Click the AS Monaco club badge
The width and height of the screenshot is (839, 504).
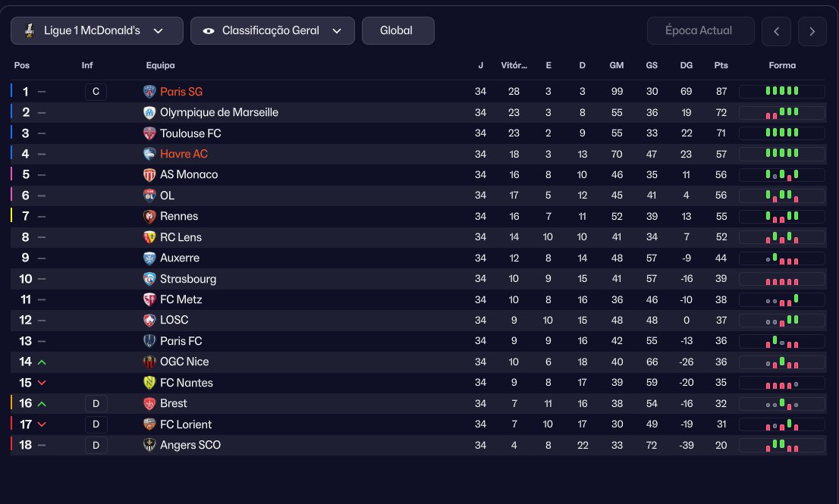pyautogui.click(x=149, y=175)
